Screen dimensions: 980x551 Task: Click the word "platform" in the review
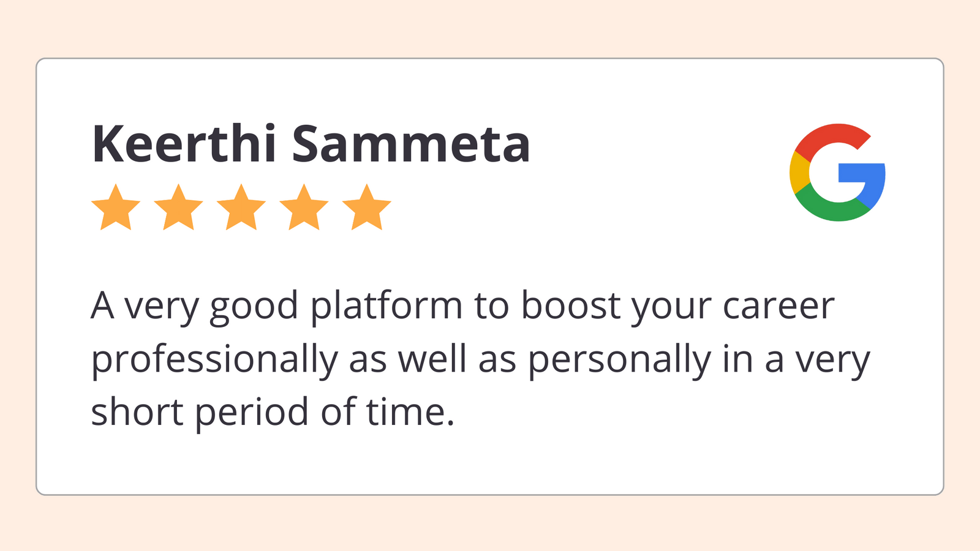coord(386,306)
